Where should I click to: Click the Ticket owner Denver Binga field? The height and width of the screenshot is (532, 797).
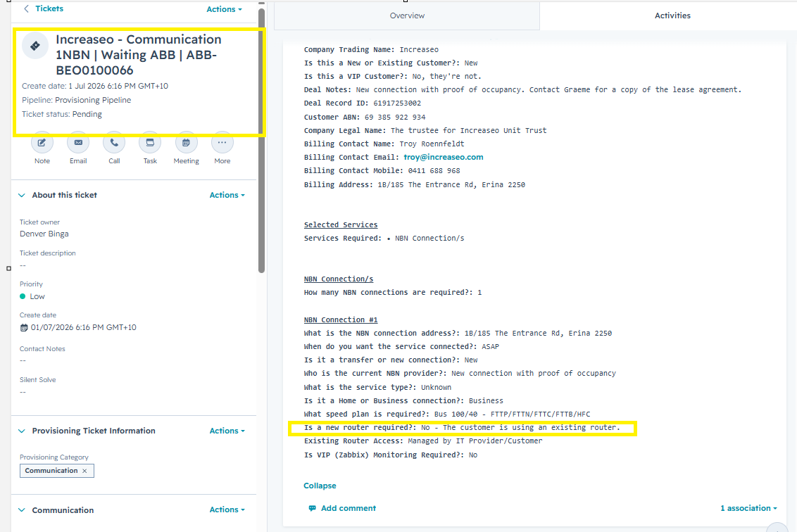pyautogui.click(x=44, y=234)
